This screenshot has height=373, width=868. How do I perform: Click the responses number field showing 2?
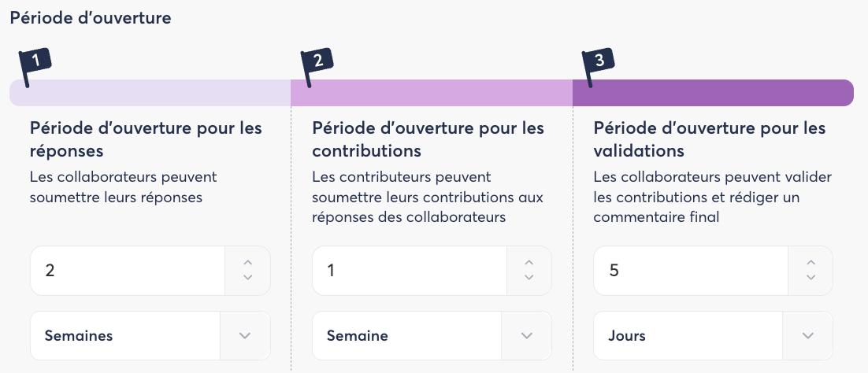(x=128, y=271)
